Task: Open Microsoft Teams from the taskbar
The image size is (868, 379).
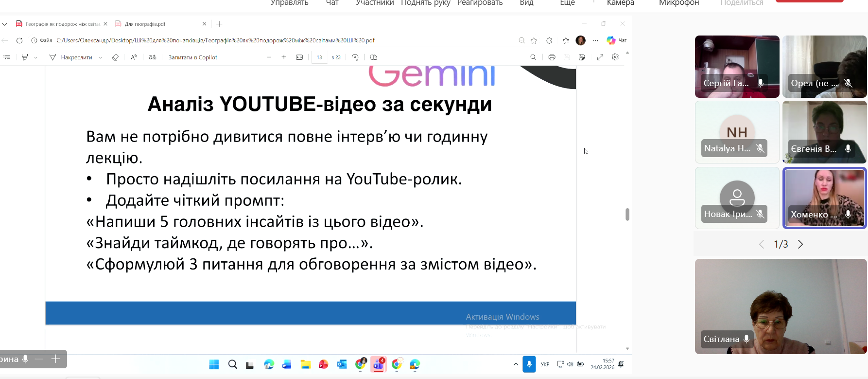Action: pyautogui.click(x=379, y=364)
